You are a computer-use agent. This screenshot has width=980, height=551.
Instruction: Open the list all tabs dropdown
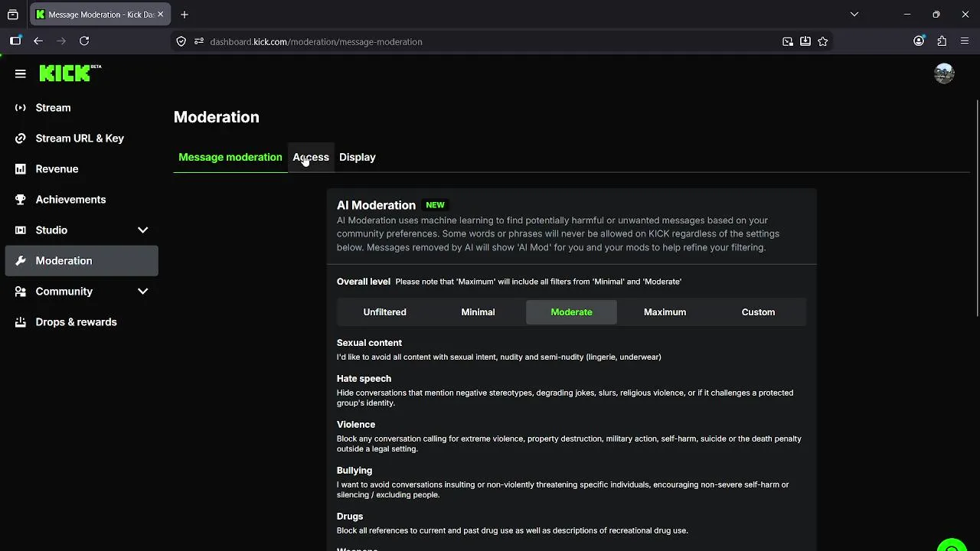pyautogui.click(x=854, y=14)
